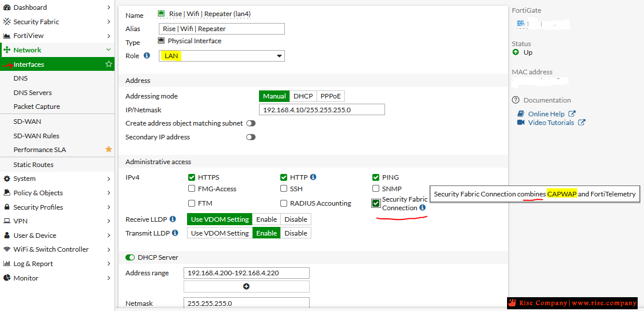The image size is (644, 311).
Task: Click the Policy & Objects icon
Action: click(x=6, y=193)
